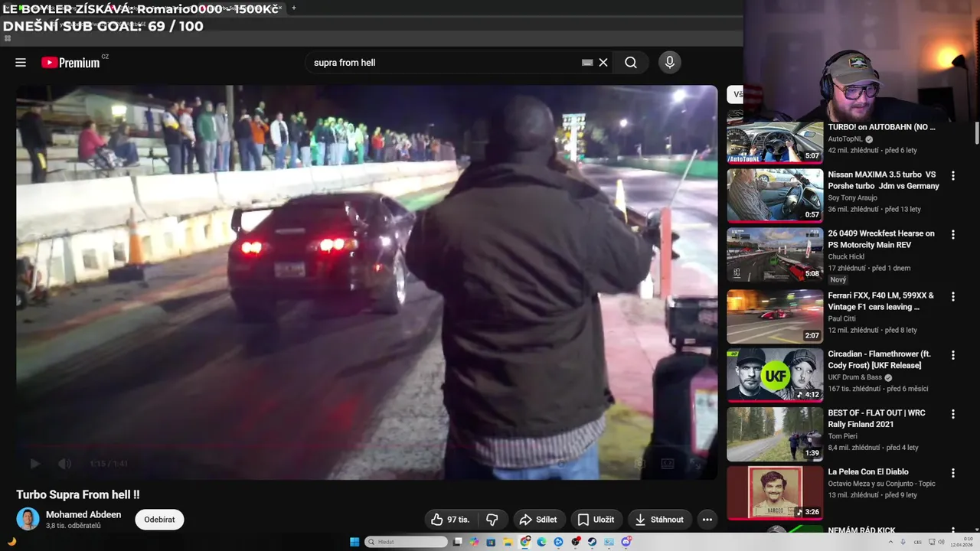The image size is (980, 551).
Task: Open Nissan MAXIMA thumbnail with 0:57 duration
Action: [x=775, y=195]
